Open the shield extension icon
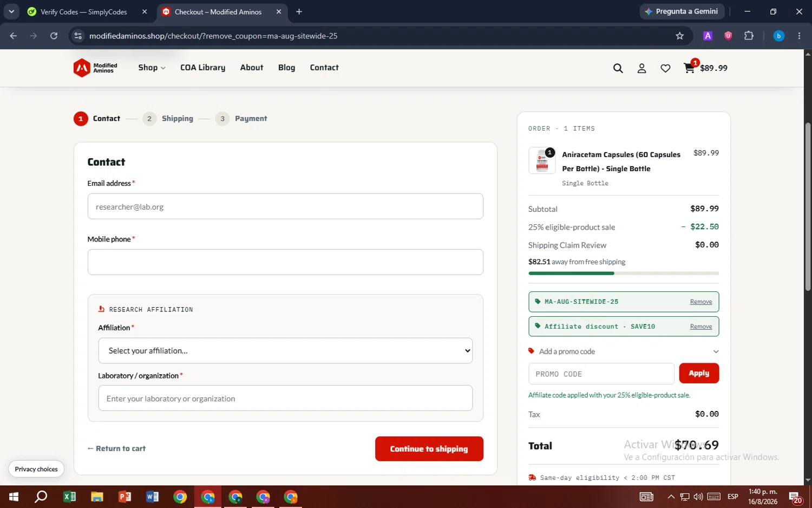The image size is (812, 508). (728, 36)
